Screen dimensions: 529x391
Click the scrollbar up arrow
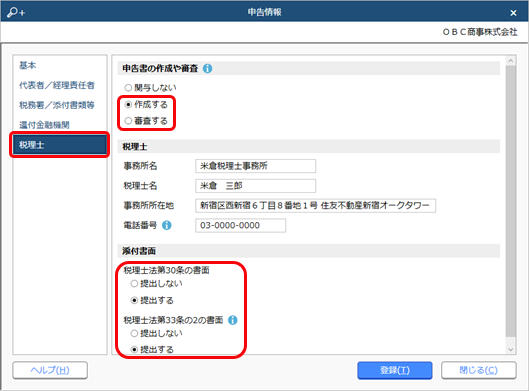tap(511, 61)
